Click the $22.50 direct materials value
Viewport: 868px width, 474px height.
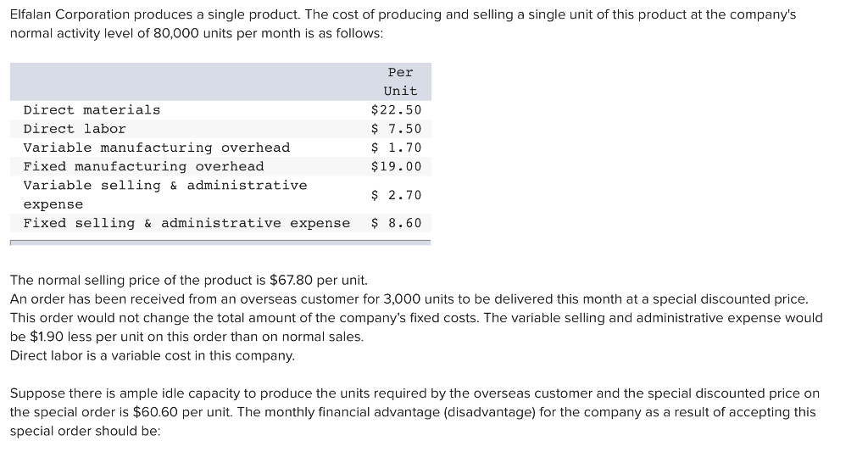point(396,110)
